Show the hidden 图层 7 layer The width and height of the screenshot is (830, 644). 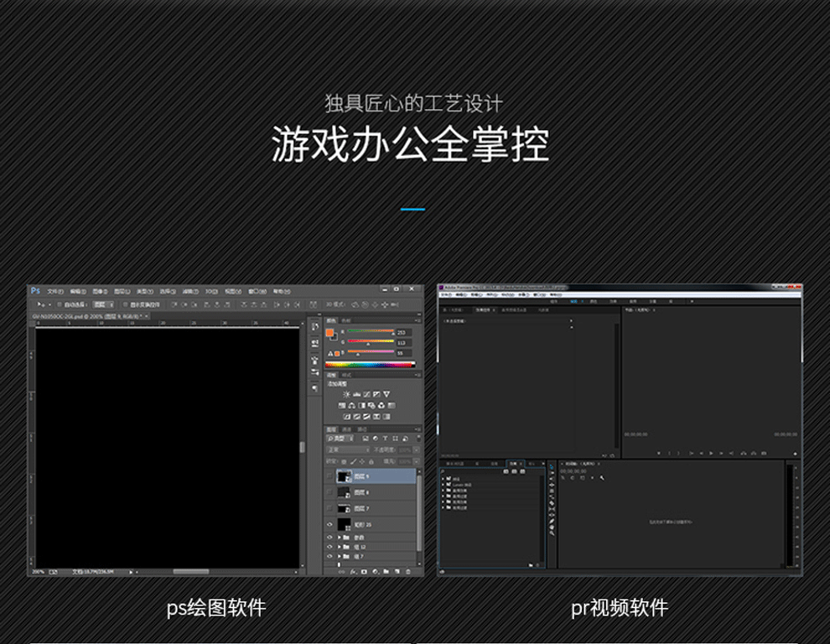tap(329, 508)
